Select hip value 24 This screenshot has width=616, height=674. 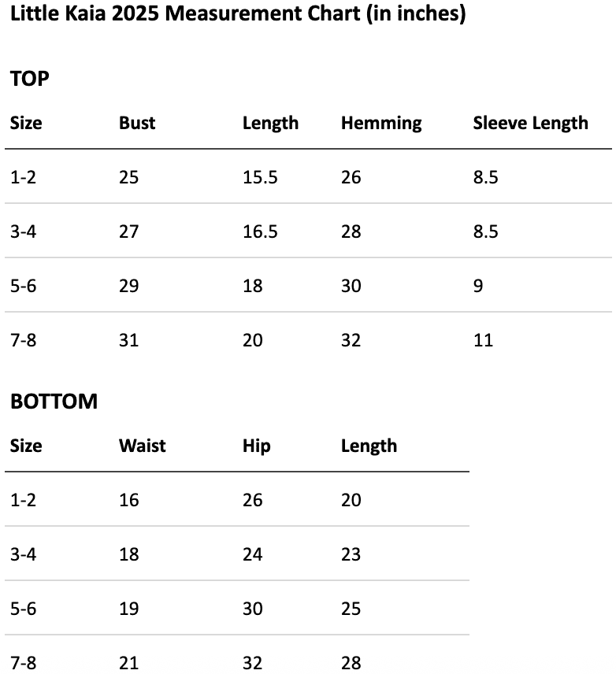pyautogui.click(x=252, y=554)
